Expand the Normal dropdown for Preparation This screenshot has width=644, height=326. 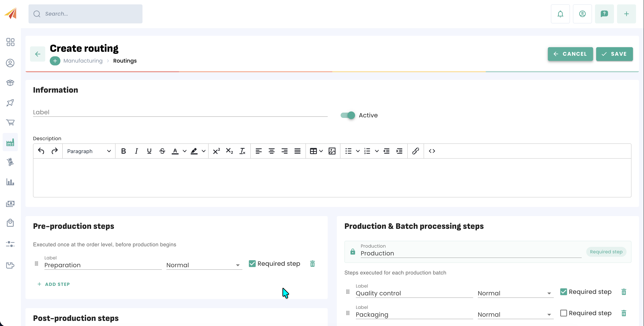(x=204, y=265)
